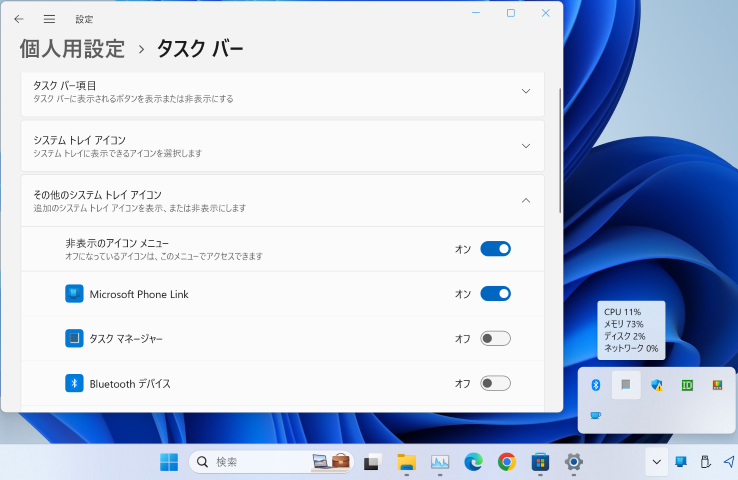Viewport: 738px width, 480px height.
Task: Click the blue coffee cup tray icon
Action: click(596, 415)
